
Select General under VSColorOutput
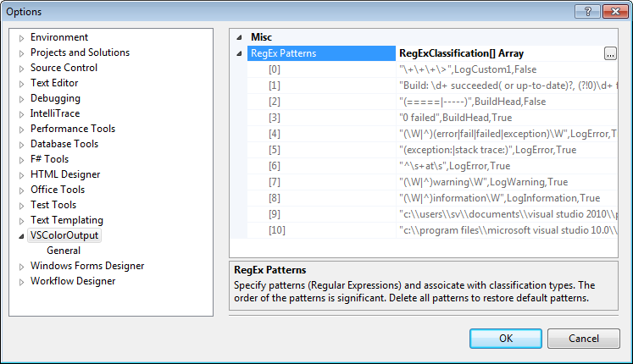coord(64,251)
